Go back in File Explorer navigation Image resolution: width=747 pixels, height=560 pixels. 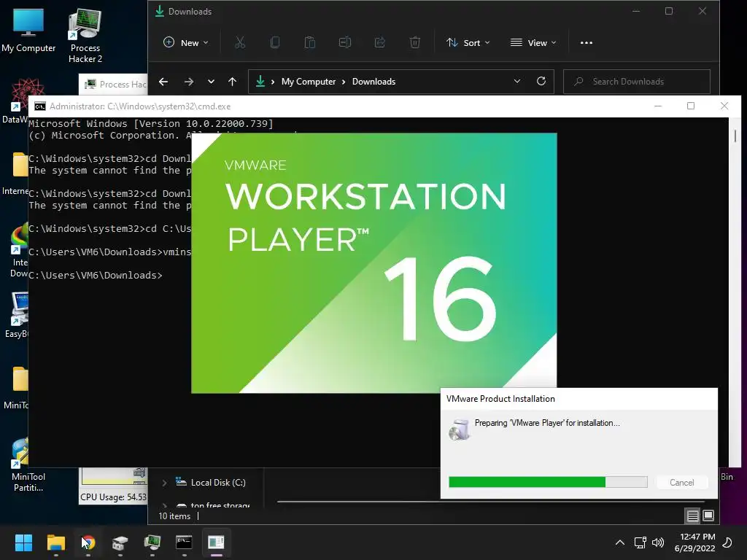(x=163, y=82)
